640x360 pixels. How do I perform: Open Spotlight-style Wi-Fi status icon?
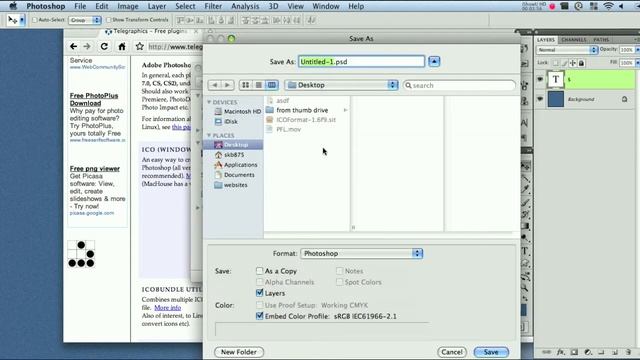(608, 6)
